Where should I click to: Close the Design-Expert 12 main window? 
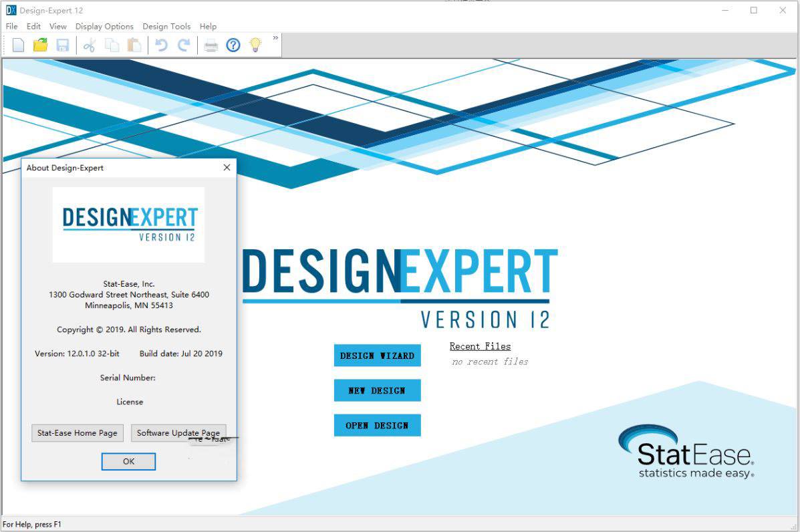click(783, 10)
